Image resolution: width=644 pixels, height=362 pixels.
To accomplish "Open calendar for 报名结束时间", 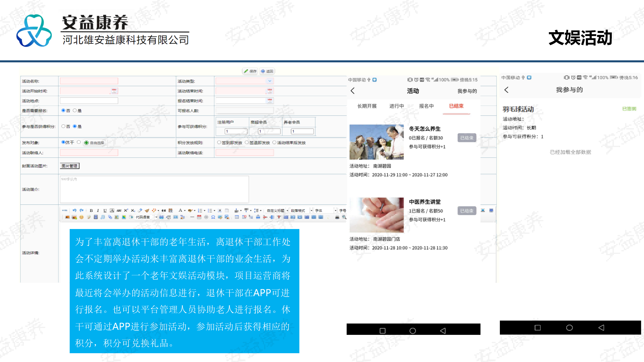I will (270, 101).
